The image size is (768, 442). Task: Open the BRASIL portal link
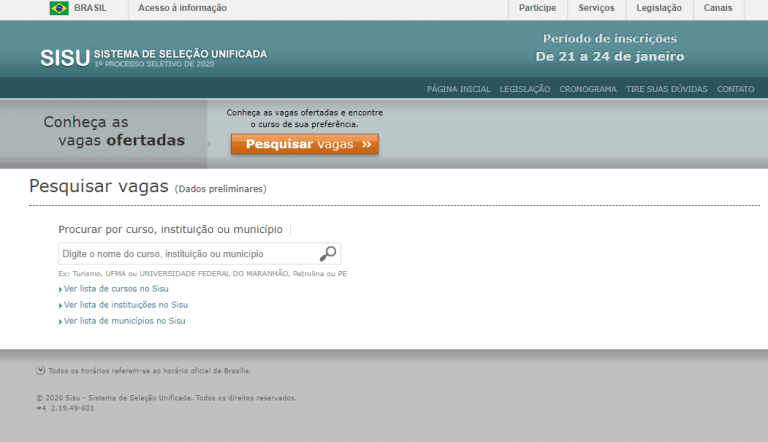(90, 8)
